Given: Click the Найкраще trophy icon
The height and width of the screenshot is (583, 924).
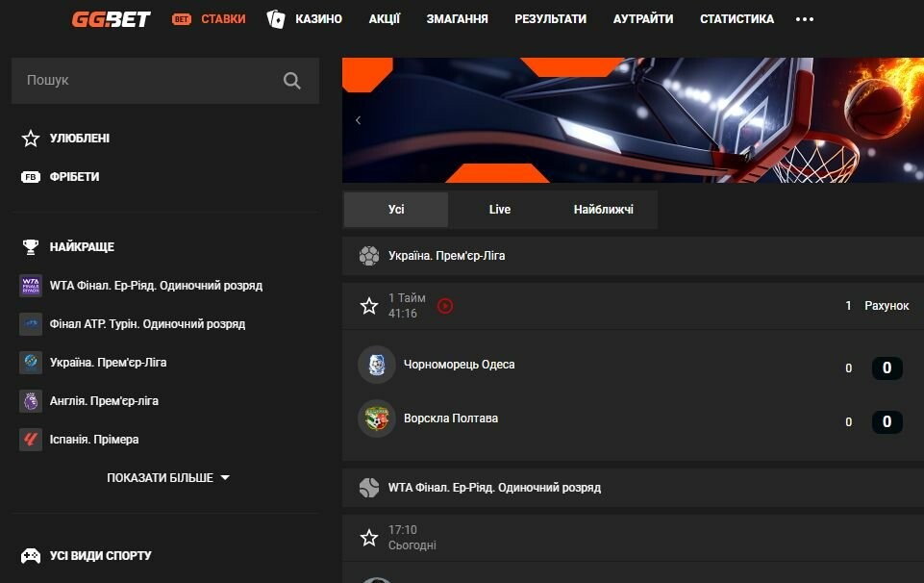Looking at the screenshot, I should pos(31,247).
